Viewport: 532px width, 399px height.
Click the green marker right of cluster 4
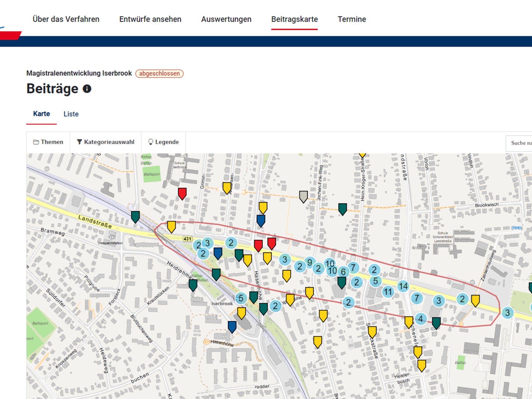tap(436, 323)
